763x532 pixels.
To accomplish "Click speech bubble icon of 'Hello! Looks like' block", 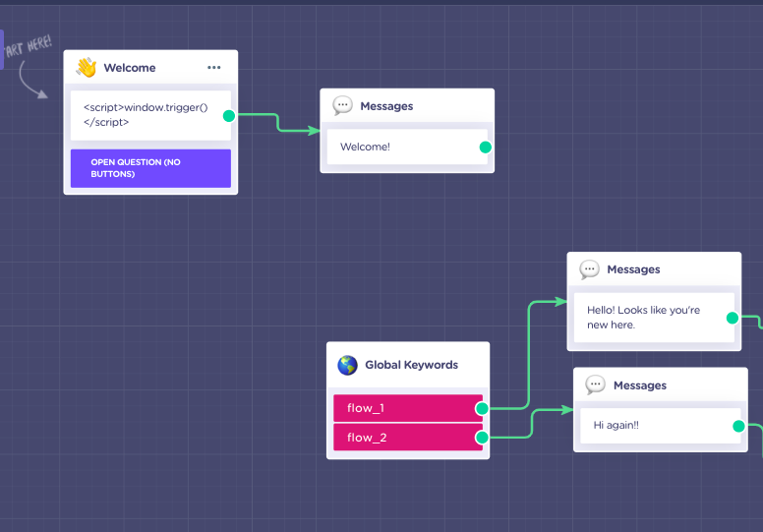I will (589, 269).
